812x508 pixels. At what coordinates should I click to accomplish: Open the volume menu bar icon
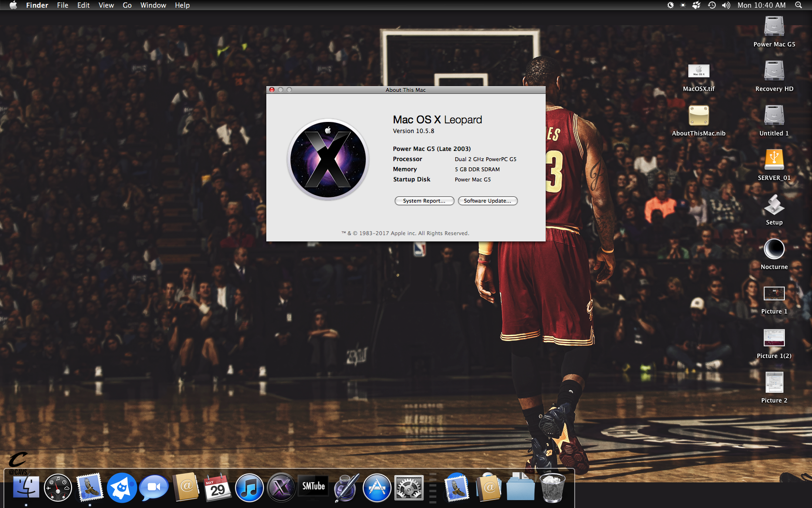pos(726,5)
